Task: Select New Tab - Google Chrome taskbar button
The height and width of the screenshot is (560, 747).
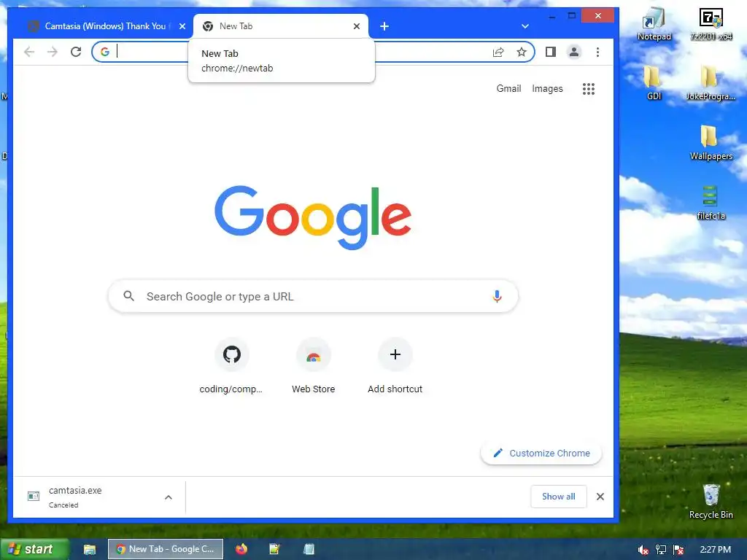Action: click(x=166, y=549)
